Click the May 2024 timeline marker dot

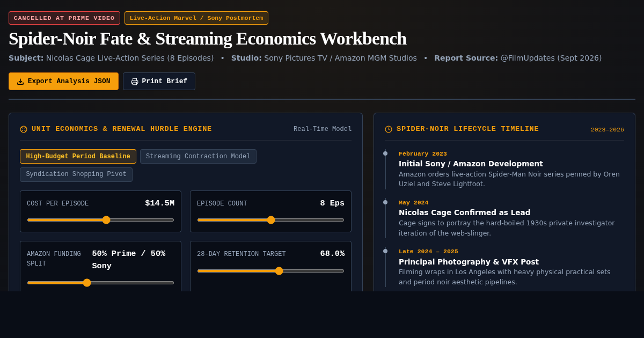click(385, 202)
